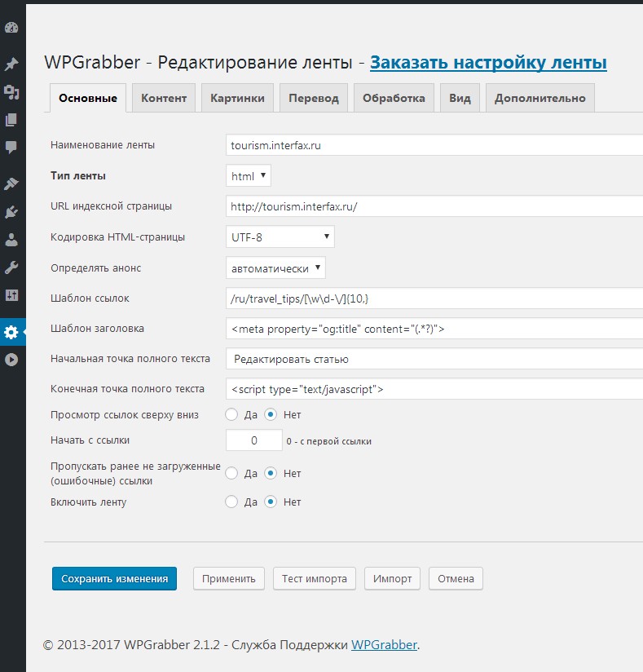Open the WPGrabber support link in footer

(x=385, y=644)
